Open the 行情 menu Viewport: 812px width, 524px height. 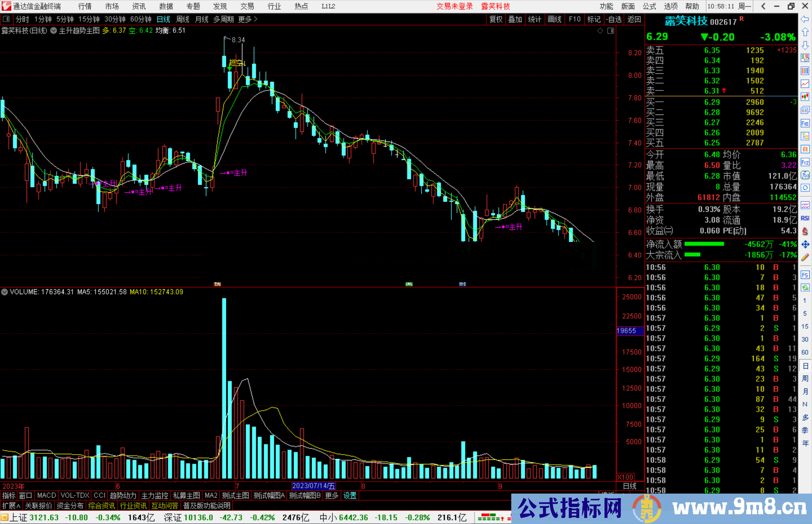point(85,6)
